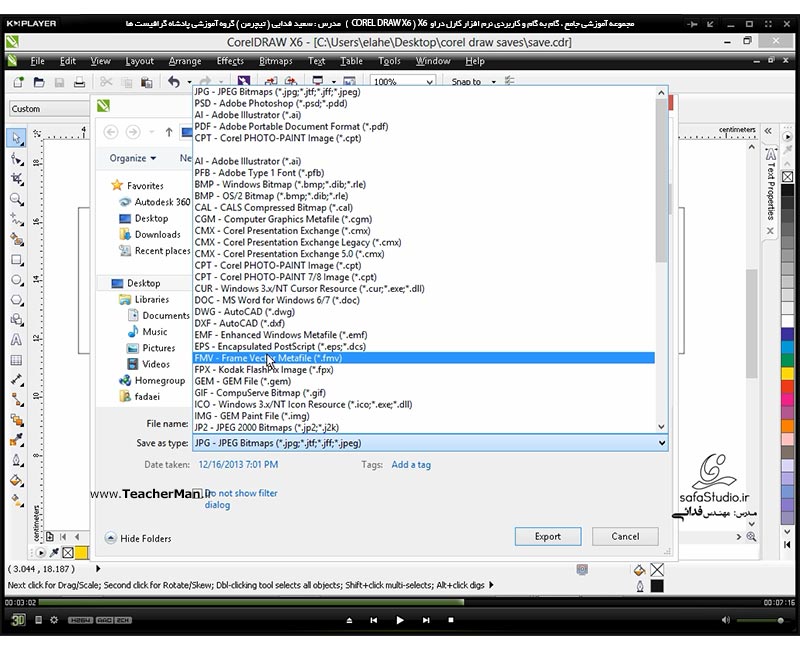Image resolution: width=800 pixels, height=650 pixels.
Task: Select the Table tool in toolbox
Action: (16, 360)
